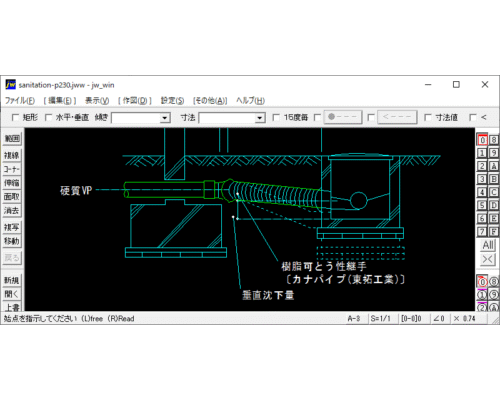Select layer group 0 in lower panel

[x=482, y=282]
